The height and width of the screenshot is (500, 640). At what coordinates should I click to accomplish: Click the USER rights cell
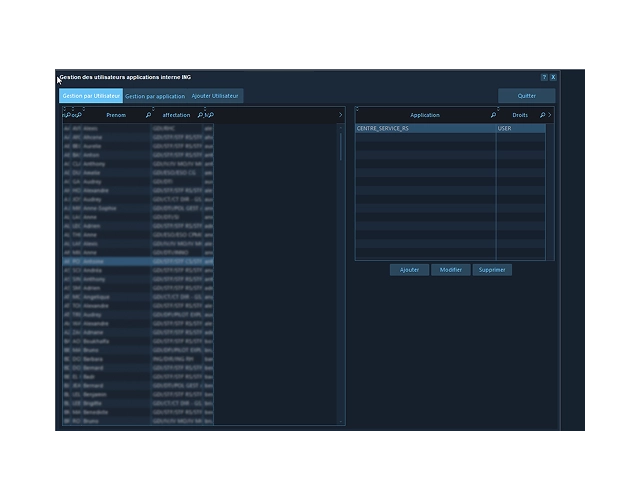[520, 129]
